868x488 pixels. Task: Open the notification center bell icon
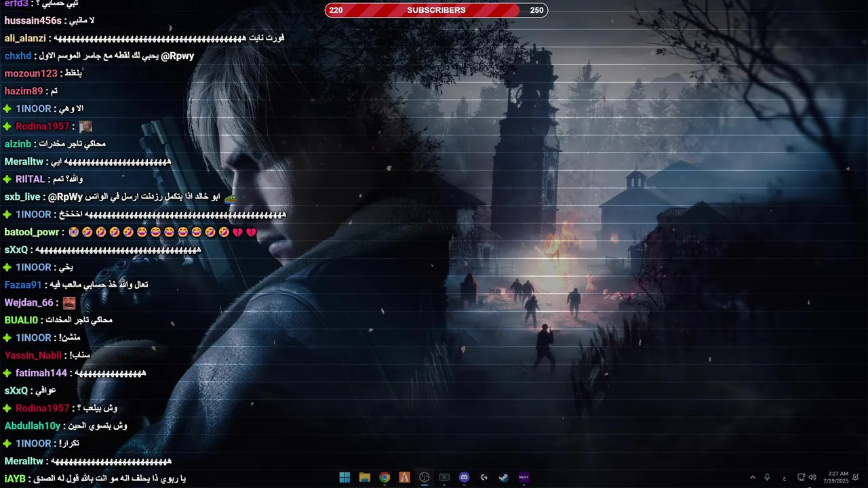(856, 477)
